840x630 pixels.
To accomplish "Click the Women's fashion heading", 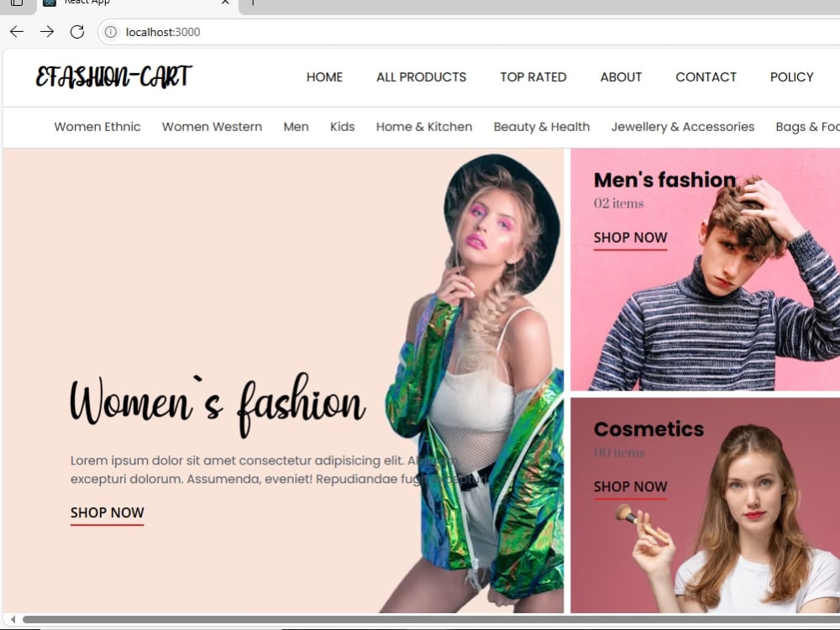I will 218,405.
